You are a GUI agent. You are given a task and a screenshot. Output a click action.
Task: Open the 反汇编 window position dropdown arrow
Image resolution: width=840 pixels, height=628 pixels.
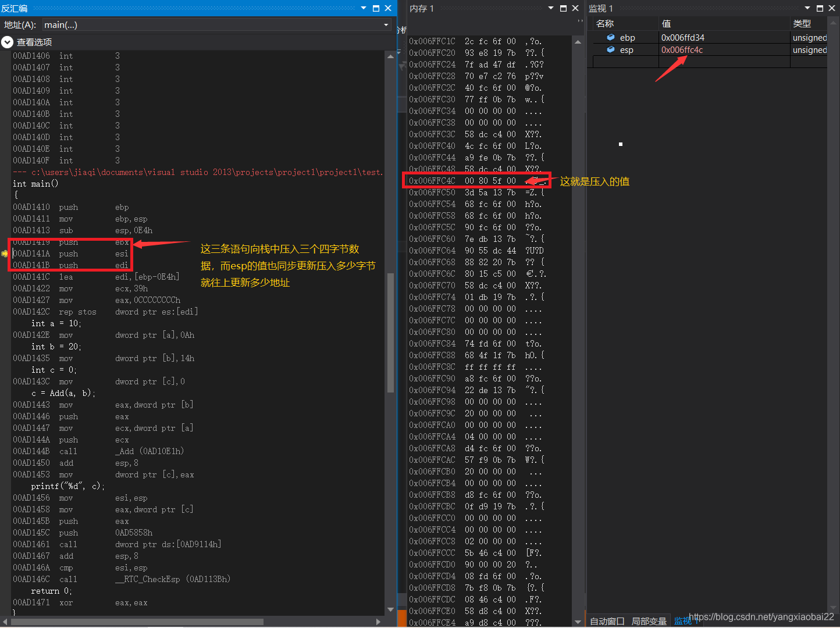[x=364, y=8]
